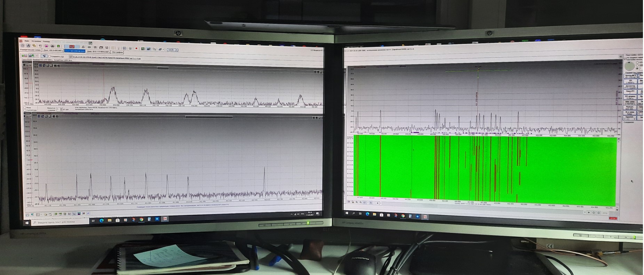
Task: Switch to the Все графики tab
Action: (x=118, y=52)
